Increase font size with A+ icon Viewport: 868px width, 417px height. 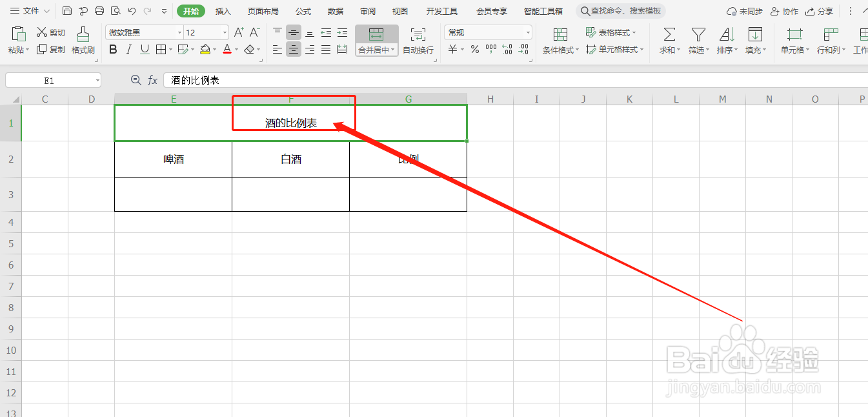[239, 32]
